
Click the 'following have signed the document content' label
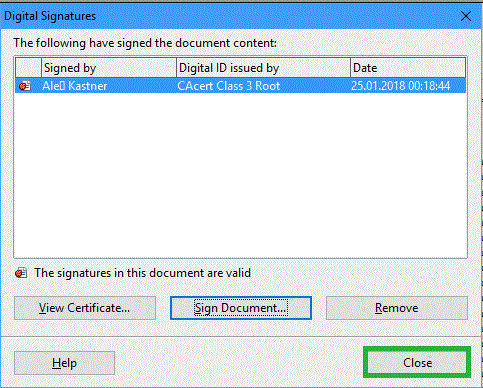tap(145, 43)
